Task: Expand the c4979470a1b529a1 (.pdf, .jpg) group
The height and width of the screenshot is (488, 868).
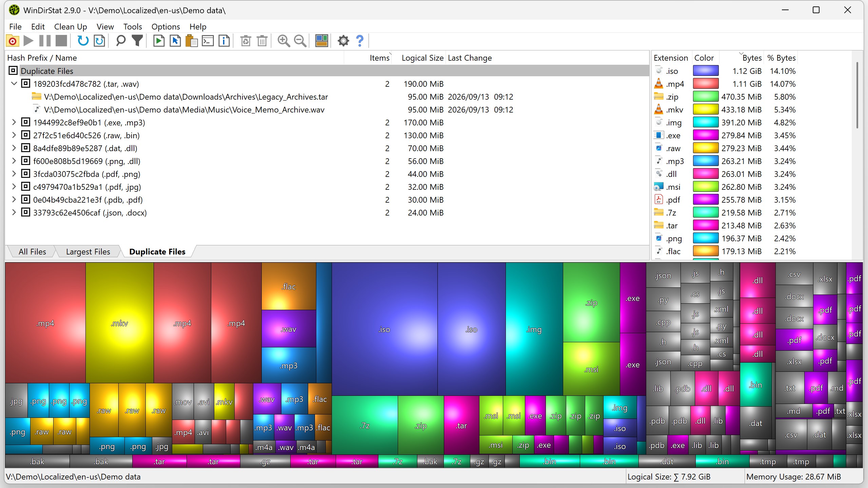Action: pos(14,187)
